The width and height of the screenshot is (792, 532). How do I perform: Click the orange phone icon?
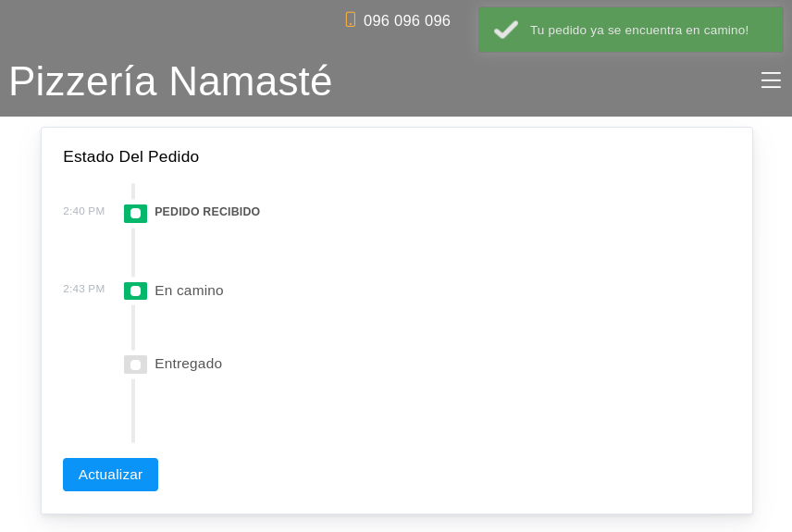350,19
